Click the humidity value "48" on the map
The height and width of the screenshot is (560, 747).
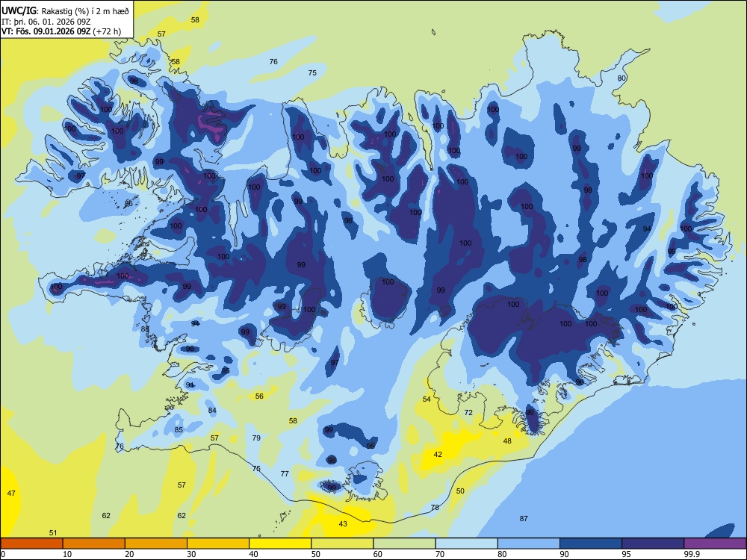(507, 441)
